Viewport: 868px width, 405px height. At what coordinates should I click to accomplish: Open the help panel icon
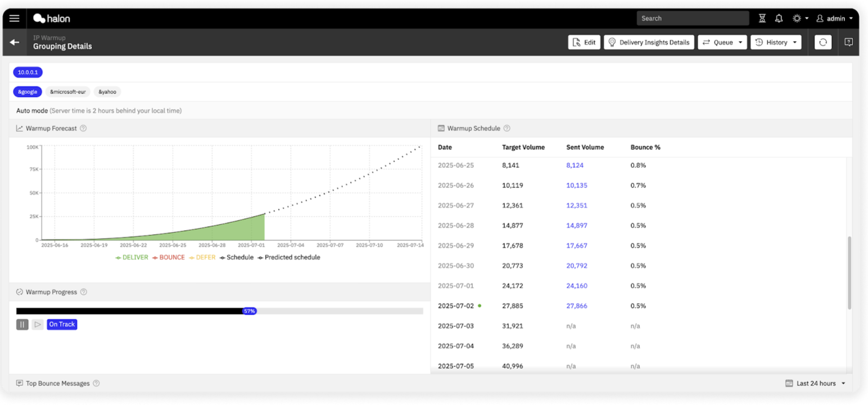point(849,42)
